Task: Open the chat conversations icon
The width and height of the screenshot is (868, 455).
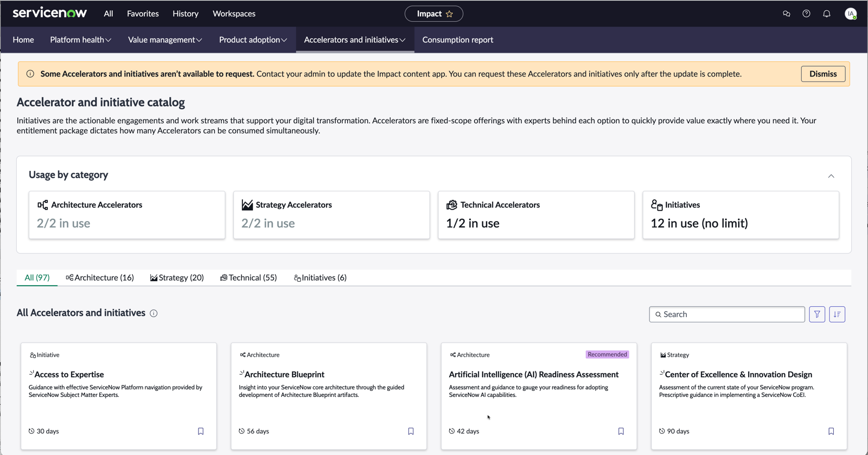Action: pyautogui.click(x=786, y=14)
